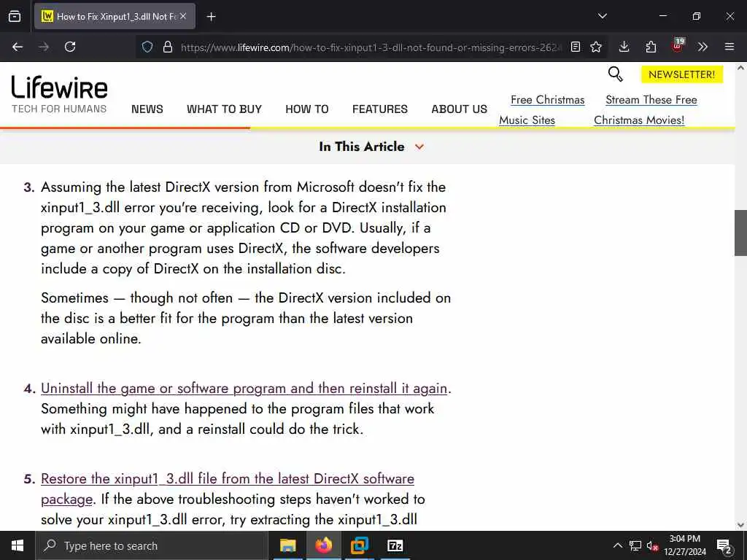This screenshot has width=747, height=560.
Task: Open the HOW TO menu
Action: tap(307, 109)
